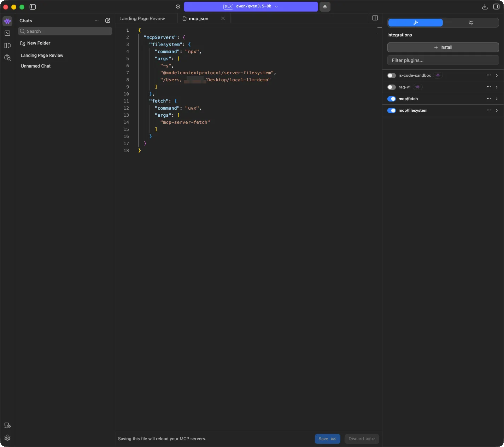Expand the mcp/filesystem row chevron
504x447 pixels.
click(x=497, y=110)
